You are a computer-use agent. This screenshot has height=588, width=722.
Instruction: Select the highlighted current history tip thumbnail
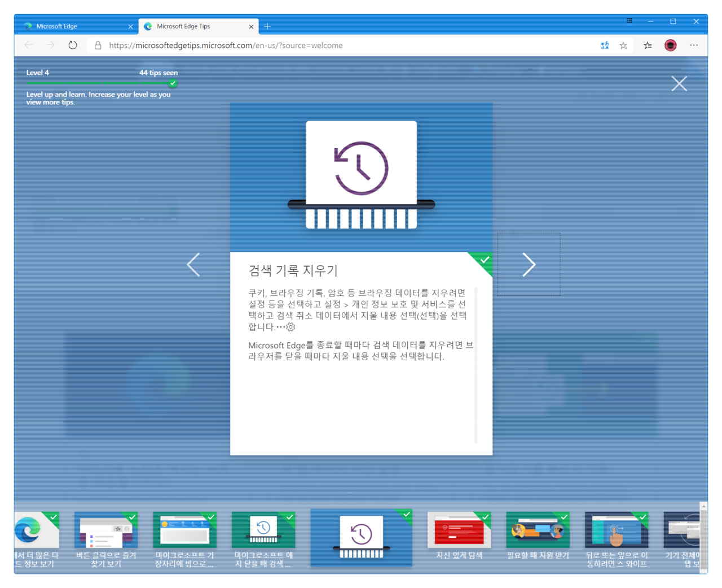pyautogui.click(x=361, y=537)
